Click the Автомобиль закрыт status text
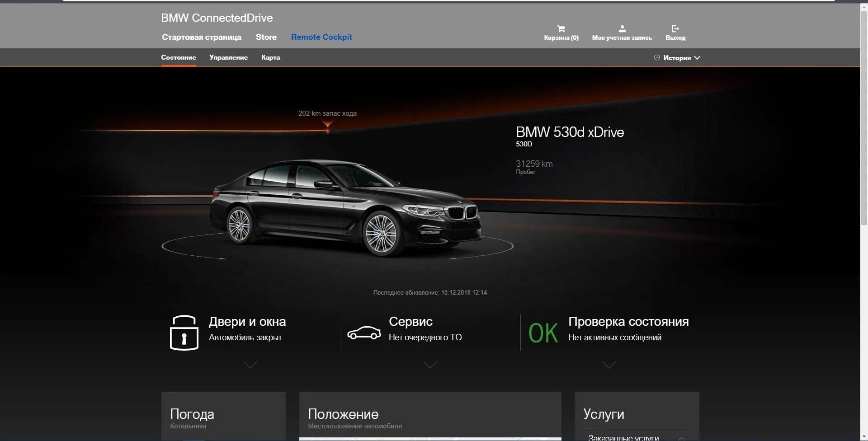This screenshot has height=441, width=868. click(245, 338)
